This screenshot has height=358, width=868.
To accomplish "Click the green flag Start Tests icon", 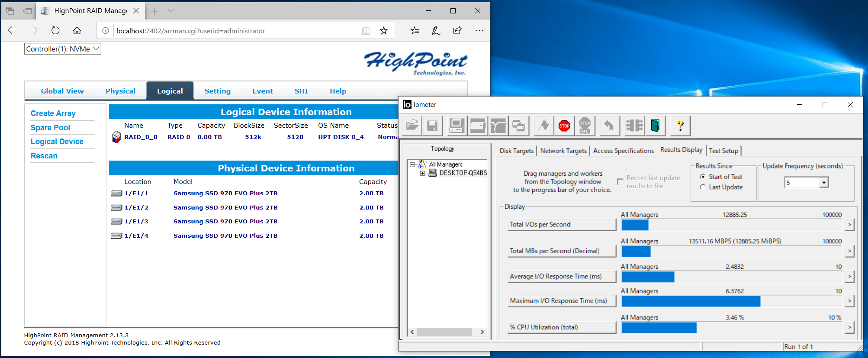I will tap(544, 126).
